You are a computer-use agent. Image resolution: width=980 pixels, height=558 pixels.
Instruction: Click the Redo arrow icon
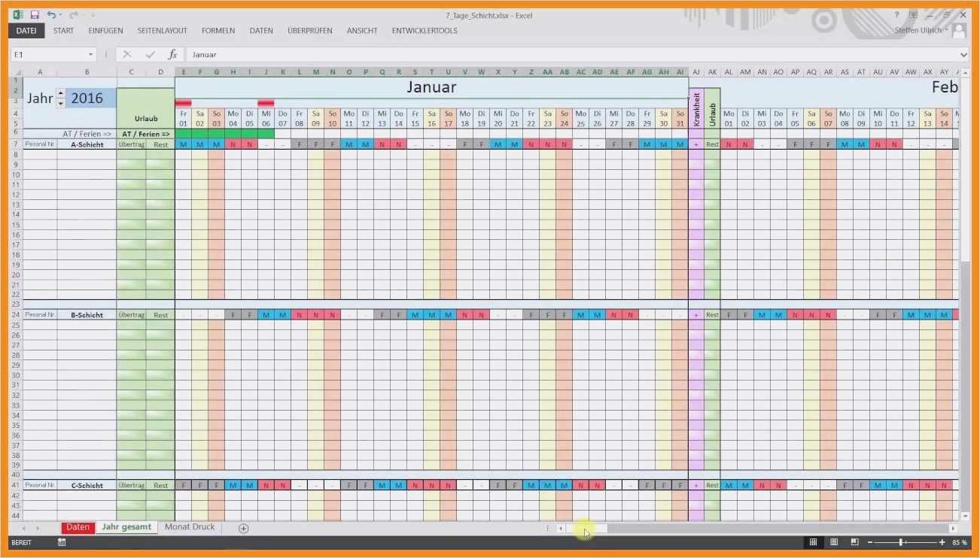click(73, 15)
